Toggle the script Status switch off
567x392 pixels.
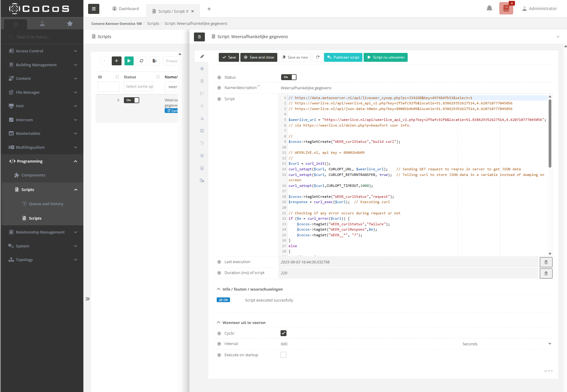click(289, 77)
